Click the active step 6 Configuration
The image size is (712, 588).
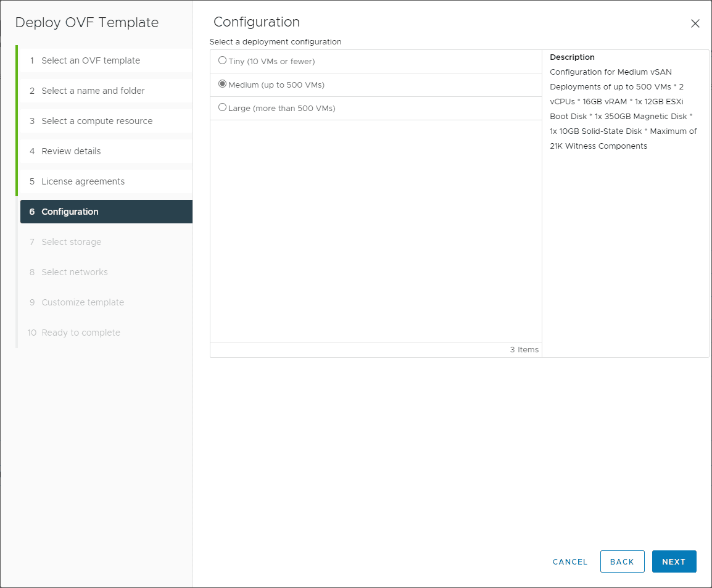pos(70,212)
